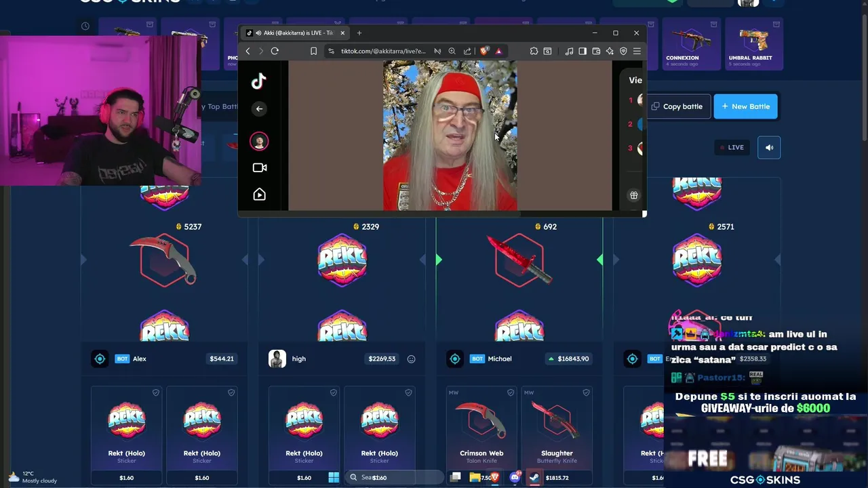868x488 pixels.
Task: Open Discord on taskbar
Action: [x=515, y=477]
